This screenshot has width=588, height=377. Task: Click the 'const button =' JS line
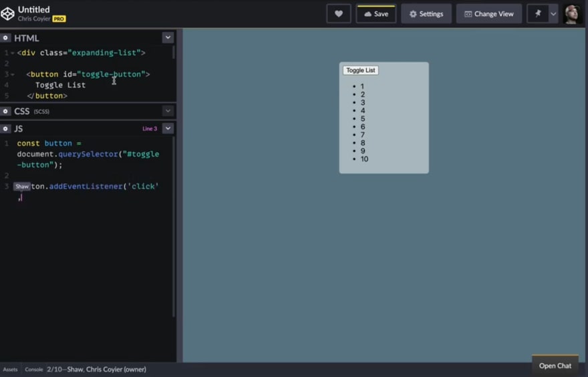49,143
